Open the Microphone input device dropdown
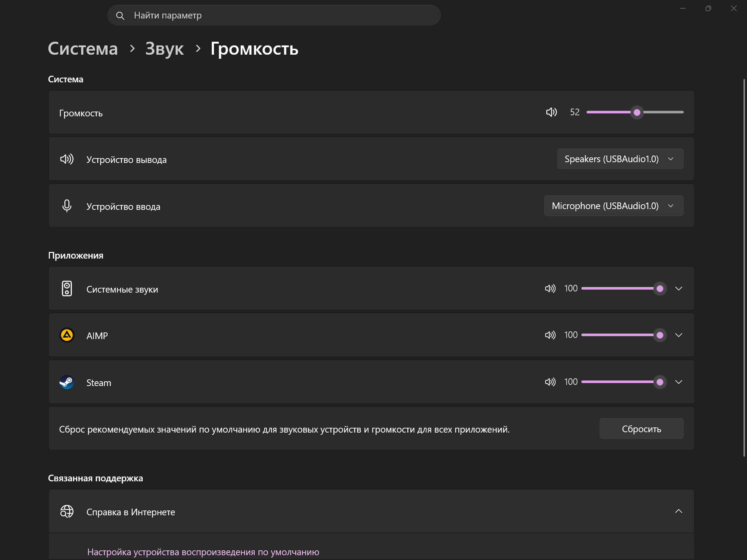Image resolution: width=747 pixels, height=560 pixels. (614, 206)
